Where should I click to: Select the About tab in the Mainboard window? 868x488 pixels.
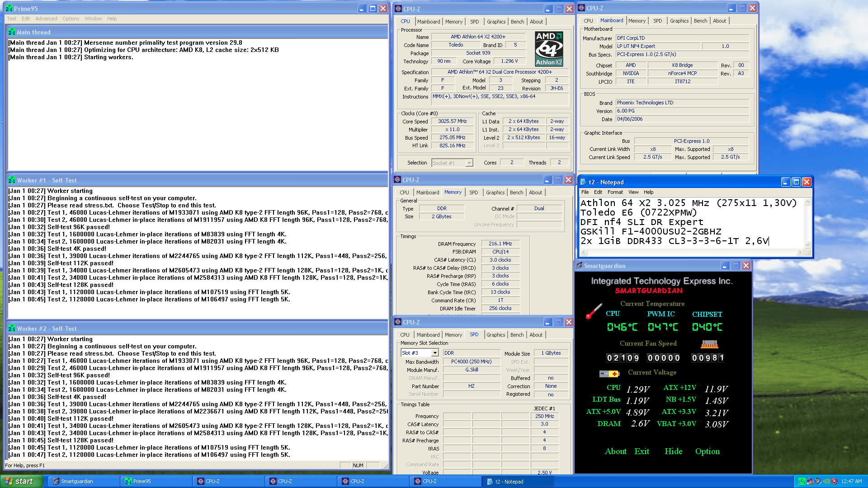click(x=719, y=21)
